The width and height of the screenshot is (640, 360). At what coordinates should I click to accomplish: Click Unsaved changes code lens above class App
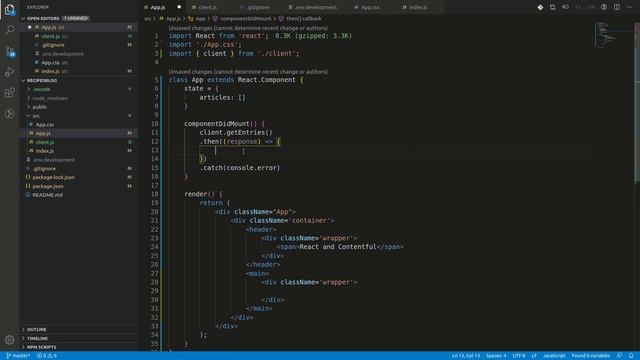(248, 72)
